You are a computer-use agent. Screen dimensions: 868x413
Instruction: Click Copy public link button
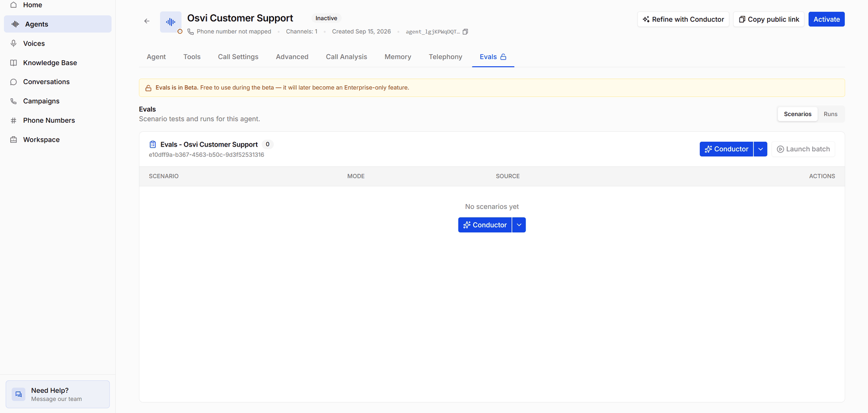(x=769, y=19)
